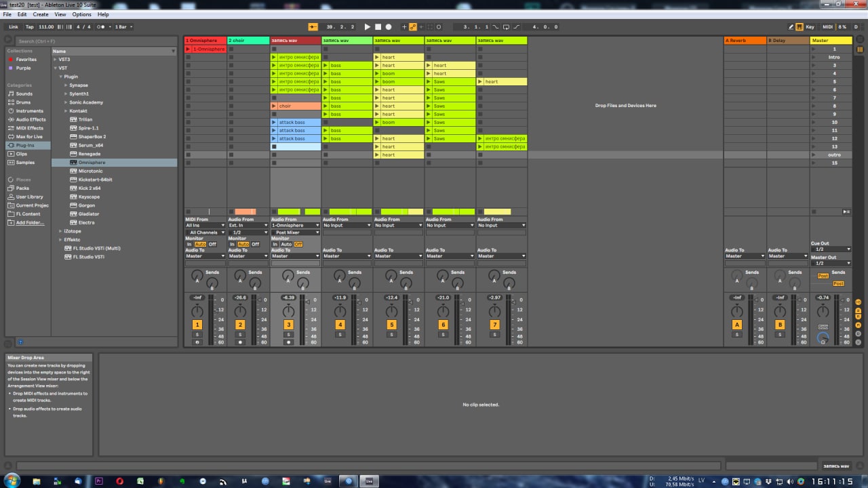This screenshot has height=488, width=868.
Task: Open the Sounds category
Action: [24, 94]
